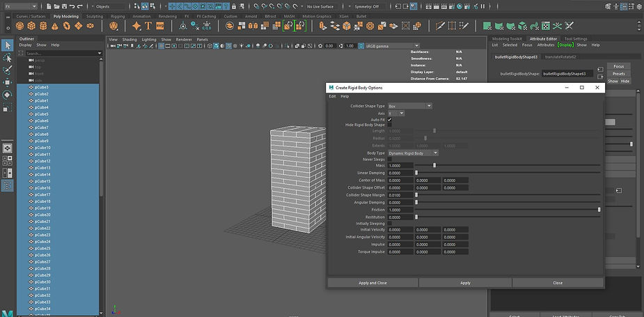Click the Hide button in Attribute Editor
The height and width of the screenshot is (317, 644).
[625, 81]
